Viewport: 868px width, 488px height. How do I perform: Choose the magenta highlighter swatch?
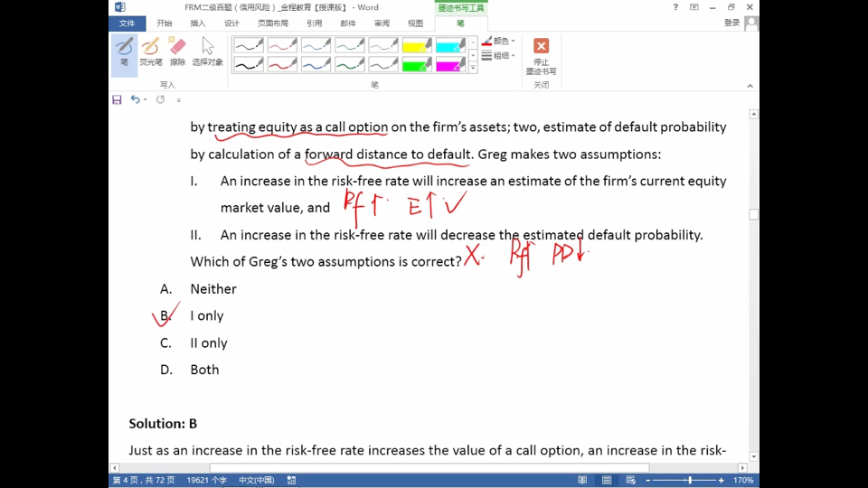(x=450, y=65)
